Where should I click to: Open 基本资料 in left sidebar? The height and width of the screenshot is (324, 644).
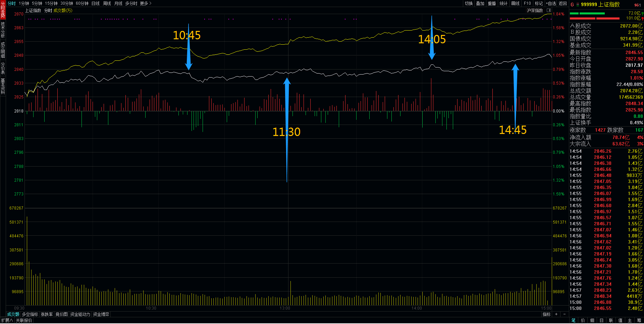coord(3,86)
